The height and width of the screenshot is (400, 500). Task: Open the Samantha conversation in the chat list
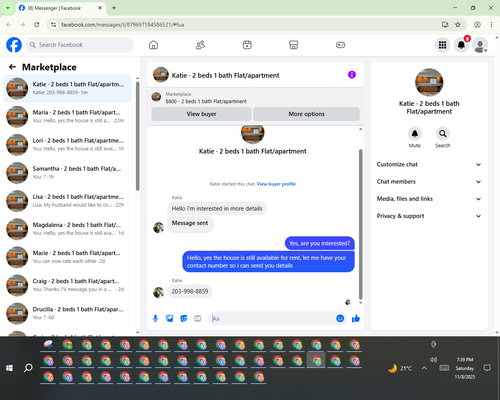(x=67, y=173)
